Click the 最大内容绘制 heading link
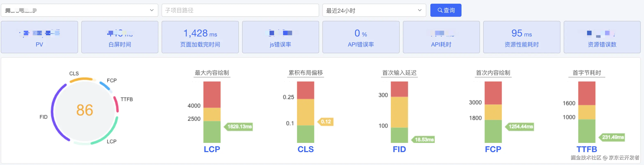Viewport: 644px width, 165px height. coord(212,73)
